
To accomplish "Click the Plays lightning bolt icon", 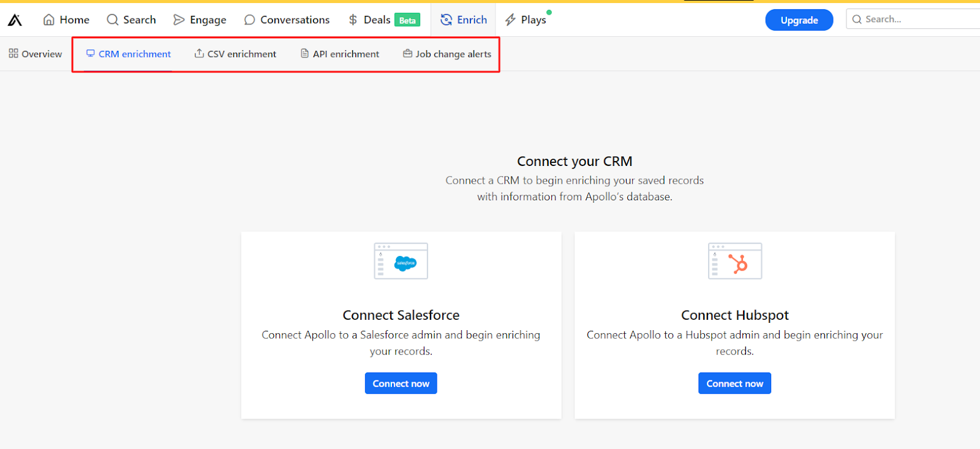I will (x=510, y=20).
